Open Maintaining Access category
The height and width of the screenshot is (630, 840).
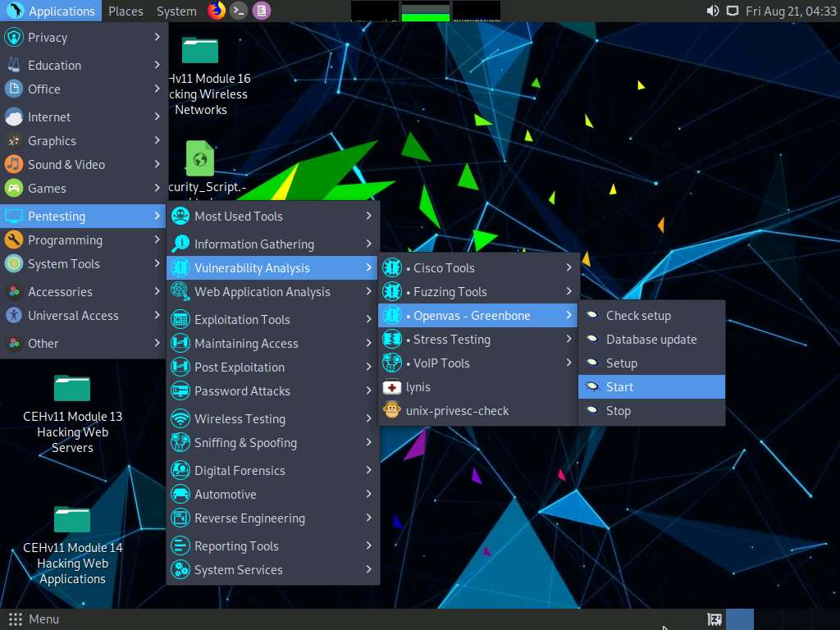click(273, 343)
